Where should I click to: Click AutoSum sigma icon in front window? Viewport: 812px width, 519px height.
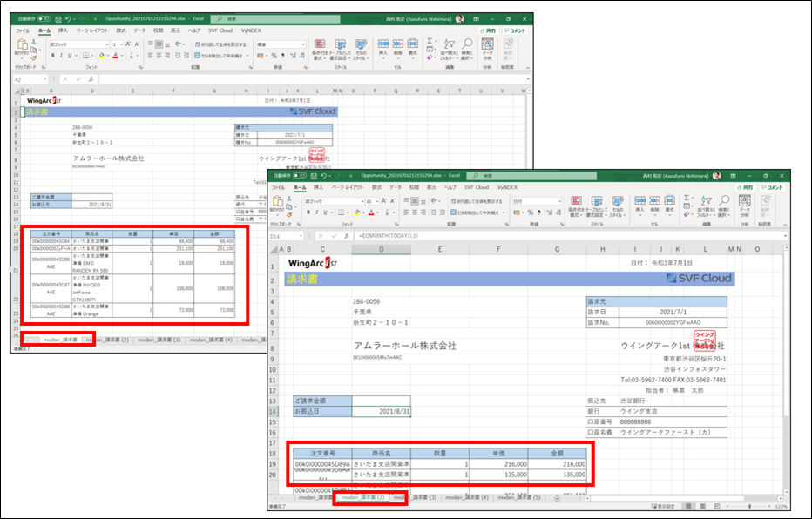(x=687, y=198)
